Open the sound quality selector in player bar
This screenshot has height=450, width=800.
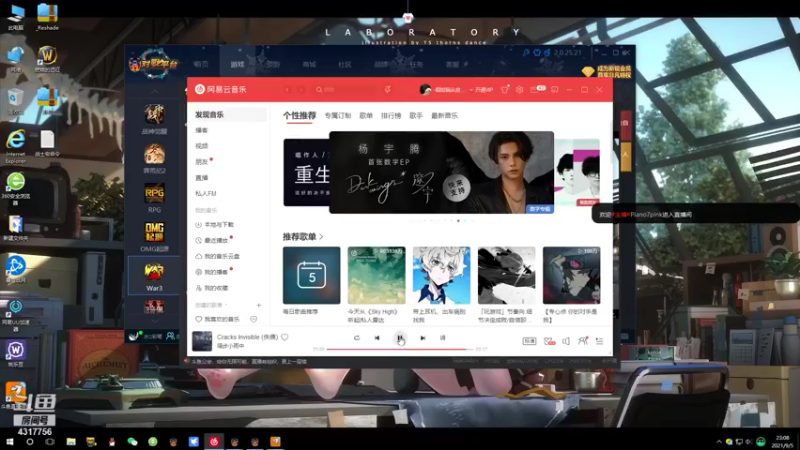pyautogui.click(x=529, y=341)
